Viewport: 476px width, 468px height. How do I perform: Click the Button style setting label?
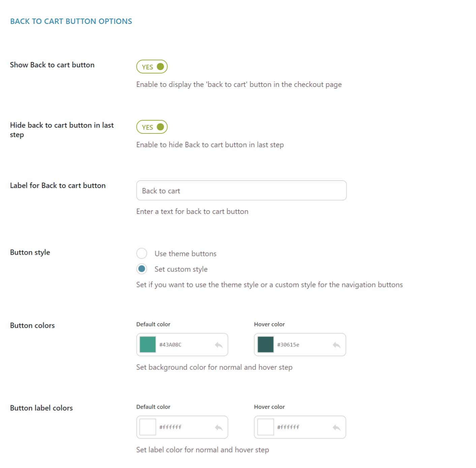[30, 252]
